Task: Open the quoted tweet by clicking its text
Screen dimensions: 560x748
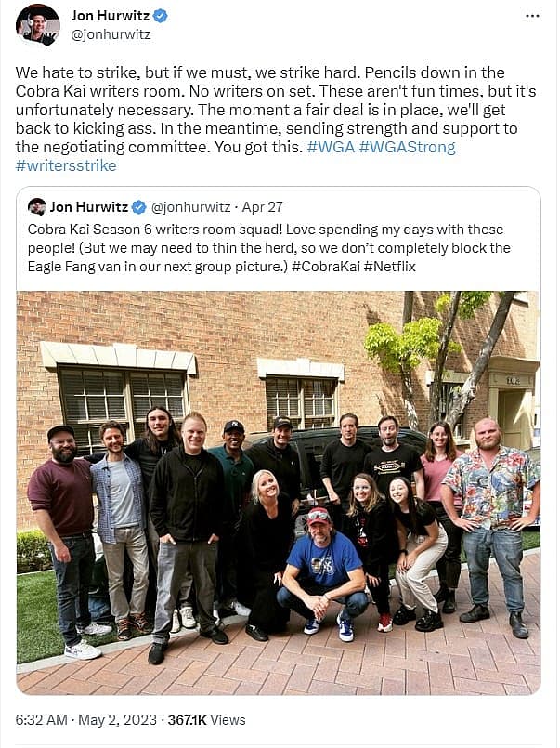Action: point(268,247)
